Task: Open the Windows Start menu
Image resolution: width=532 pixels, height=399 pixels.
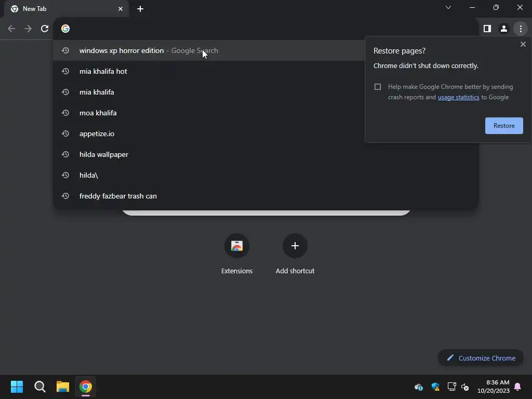Action: coord(17,387)
